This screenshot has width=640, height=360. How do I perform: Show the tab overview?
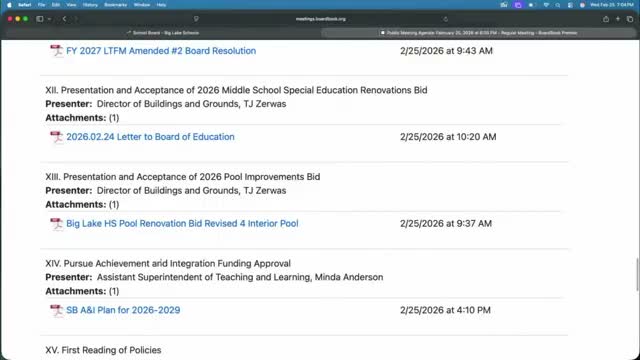click(630, 19)
